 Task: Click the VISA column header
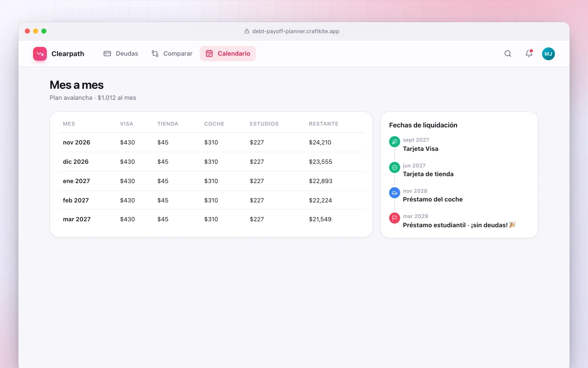pyautogui.click(x=127, y=124)
